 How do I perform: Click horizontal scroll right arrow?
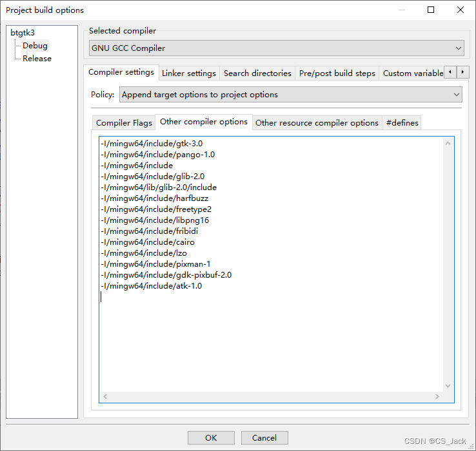click(437, 396)
